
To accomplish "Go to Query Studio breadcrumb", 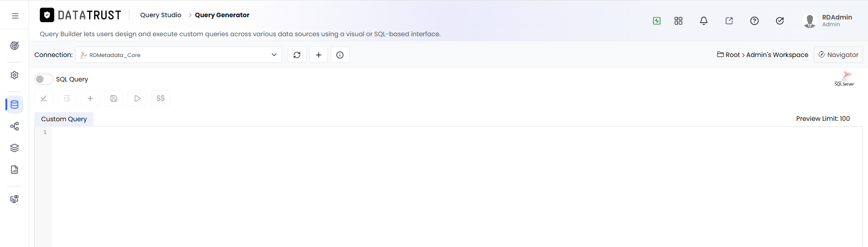I will [161, 15].
